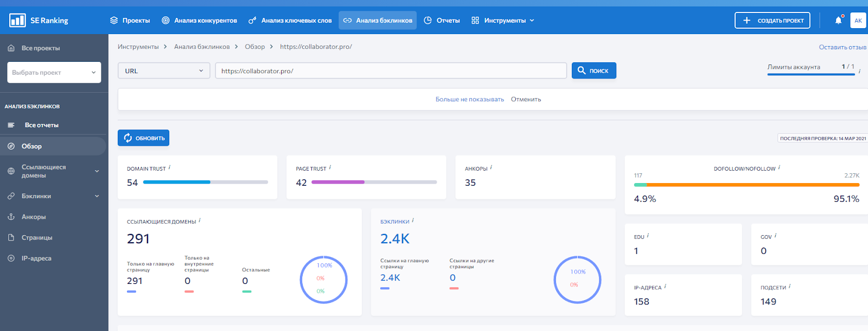Open Анкоры section in the sidebar

(x=34, y=217)
